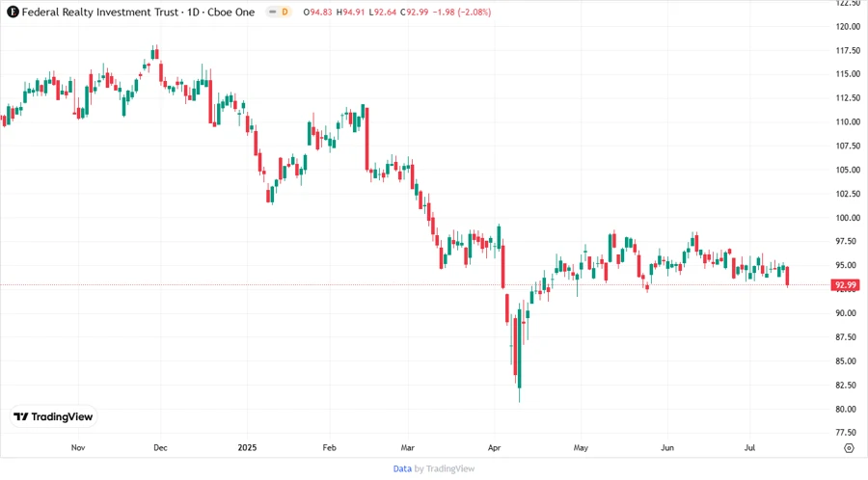
Task: Click the 120.00 price axis label
Action: pyautogui.click(x=848, y=27)
